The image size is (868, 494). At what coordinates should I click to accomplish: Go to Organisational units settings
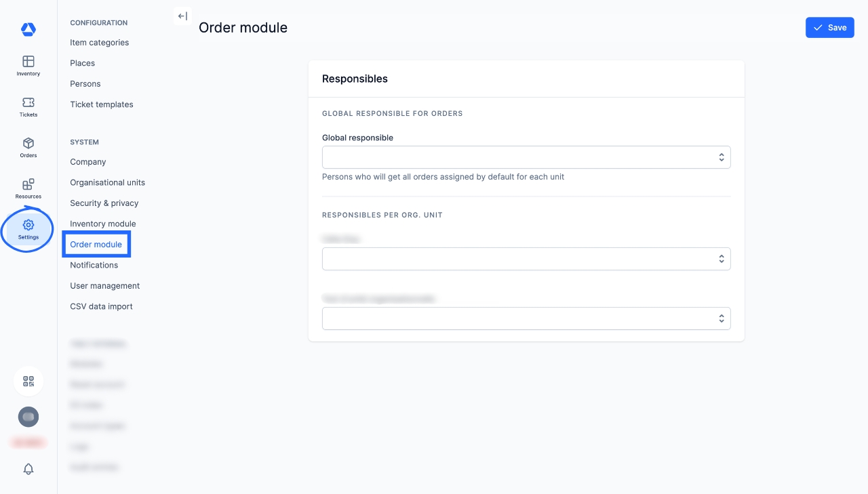pyautogui.click(x=107, y=182)
